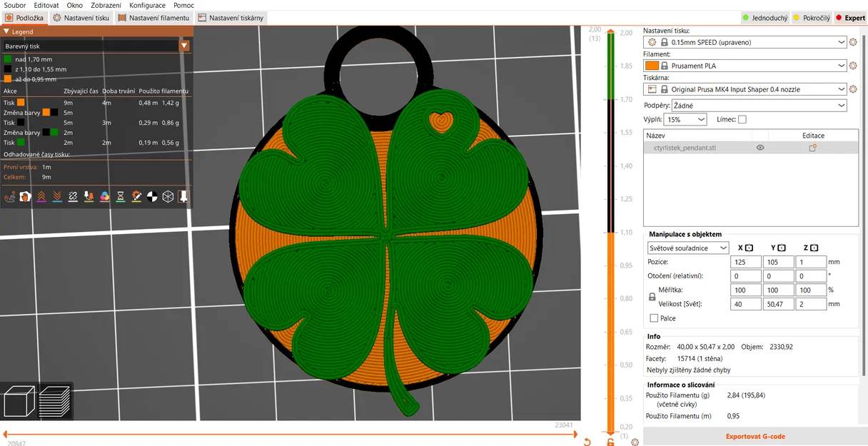This screenshot has height=446, width=868.
Task: Select Jednoduchý mode
Action: (x=764, y=17)
